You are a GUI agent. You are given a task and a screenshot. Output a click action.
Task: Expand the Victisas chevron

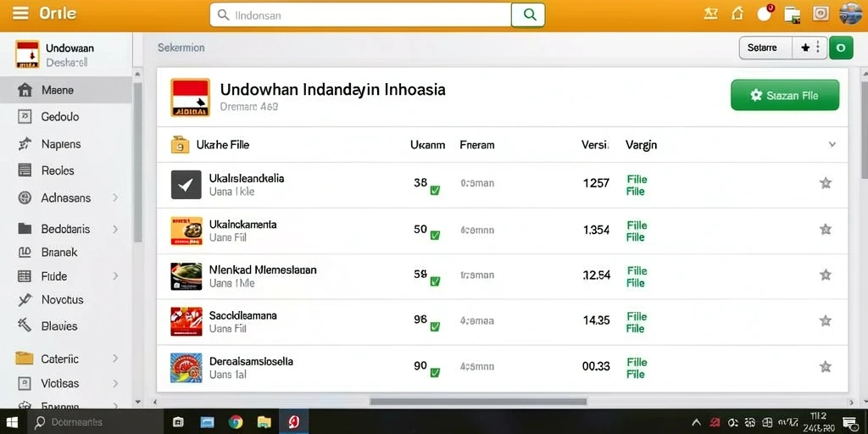(115, 383)
